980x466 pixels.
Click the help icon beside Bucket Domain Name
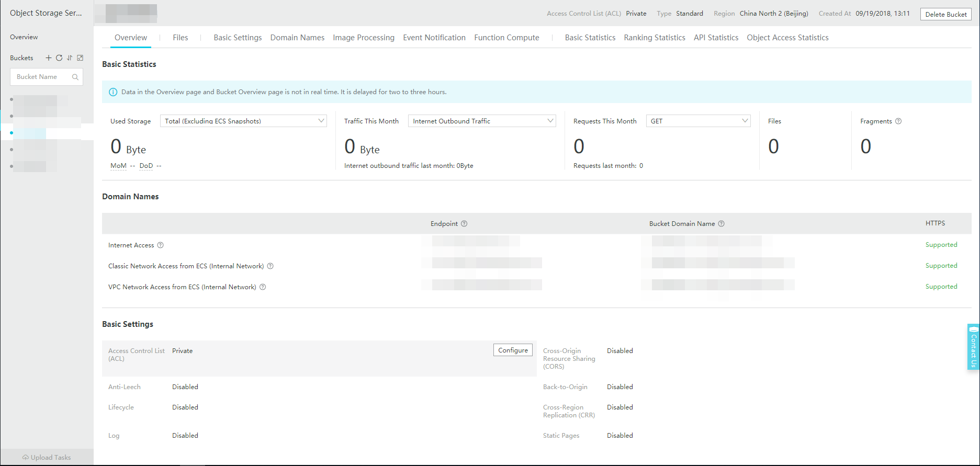[x=722, y=224]
